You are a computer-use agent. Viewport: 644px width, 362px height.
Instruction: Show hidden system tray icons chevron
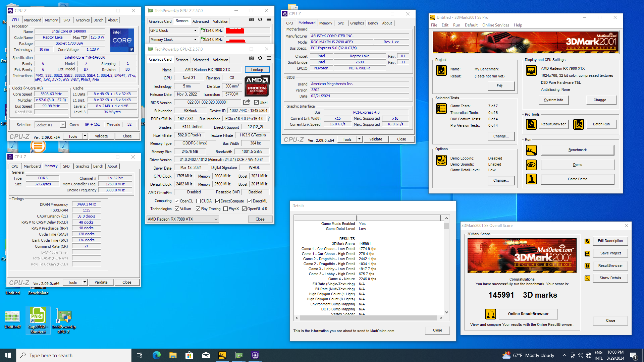(x=564, y=355)
